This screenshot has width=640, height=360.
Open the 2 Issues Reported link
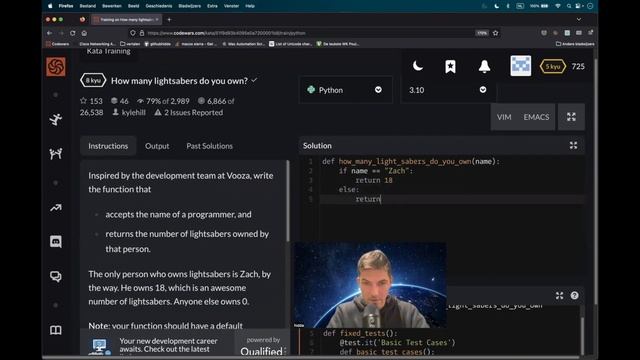pos(189,112)
